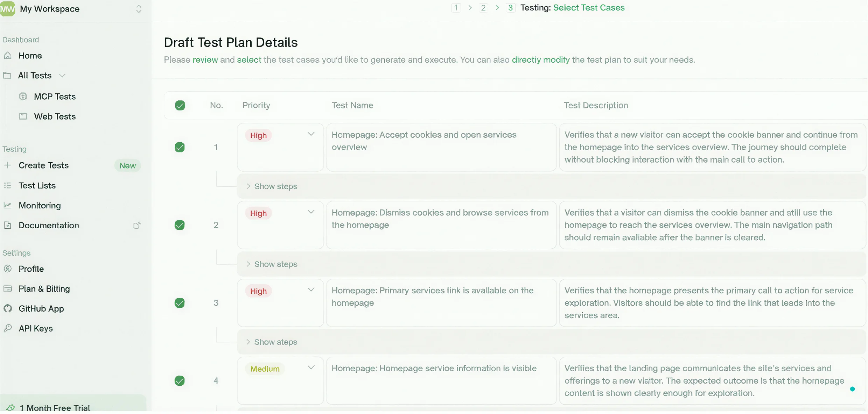This screenshot has height=414, width=868.
Task: Open the workspace switcher up-down arrows
Action: [139, 9]
